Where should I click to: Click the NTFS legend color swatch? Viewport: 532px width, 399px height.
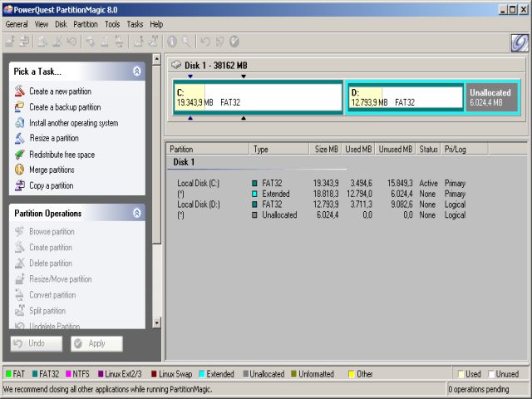pyautogui.click(x=68, y=374)
